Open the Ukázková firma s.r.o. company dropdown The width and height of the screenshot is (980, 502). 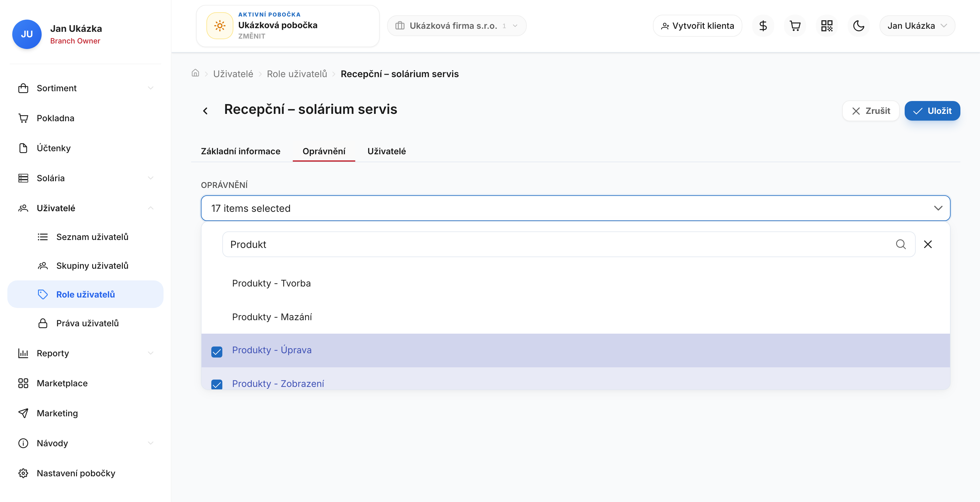pos(457,26)
